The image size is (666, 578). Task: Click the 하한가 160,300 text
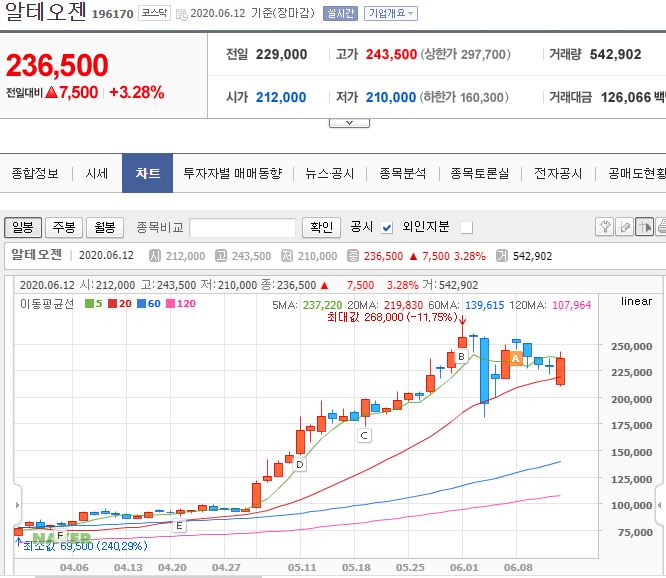click(x=464, y=97)
